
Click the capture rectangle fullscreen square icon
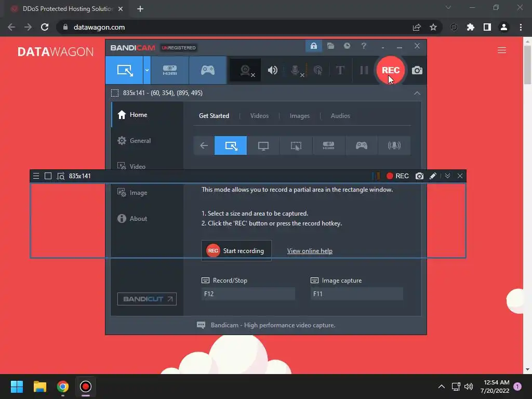point(48,176)
